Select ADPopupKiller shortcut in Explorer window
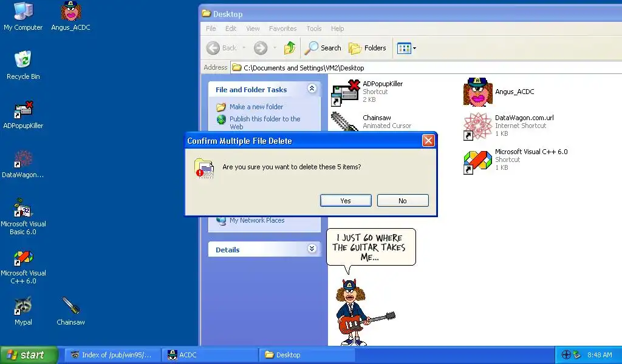 367,92
